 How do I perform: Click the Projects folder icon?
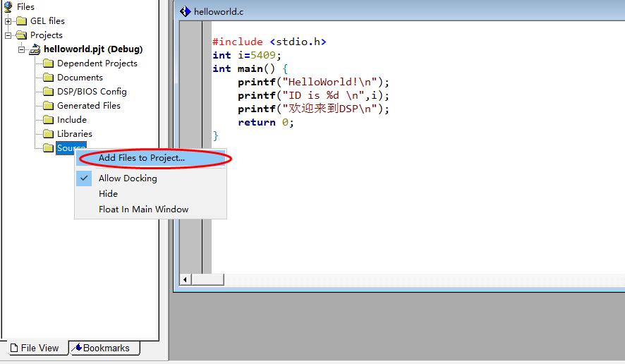click(22, 35)
